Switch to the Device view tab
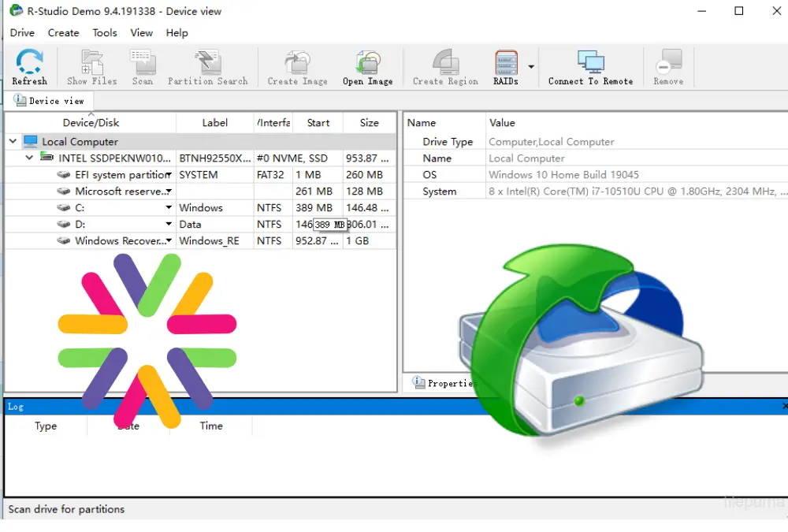The image size is (788, 532). (x=49, y=101)
